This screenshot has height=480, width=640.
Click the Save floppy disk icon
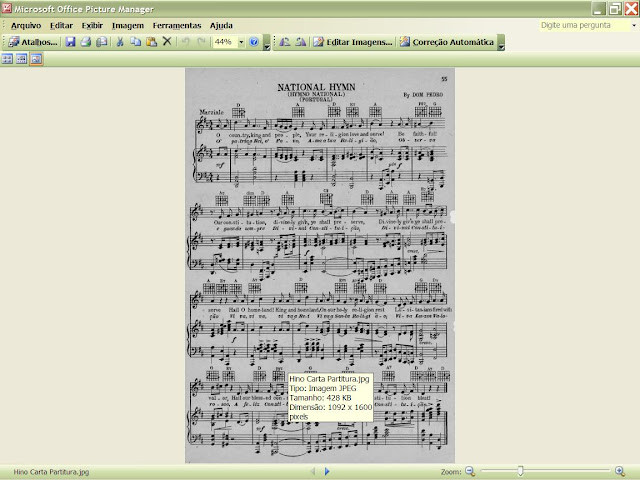pos(71,42)
